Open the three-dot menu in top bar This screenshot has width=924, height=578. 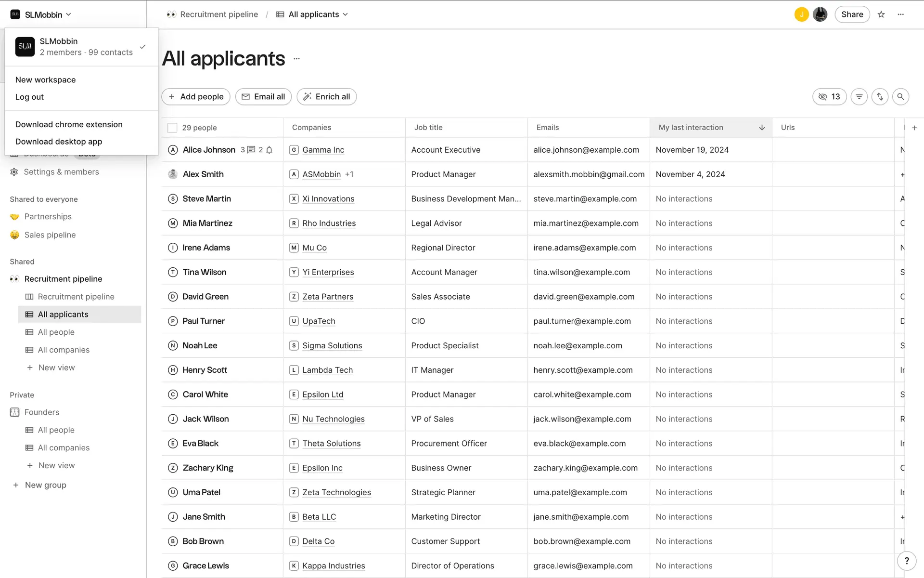click(x=901, y=14)
